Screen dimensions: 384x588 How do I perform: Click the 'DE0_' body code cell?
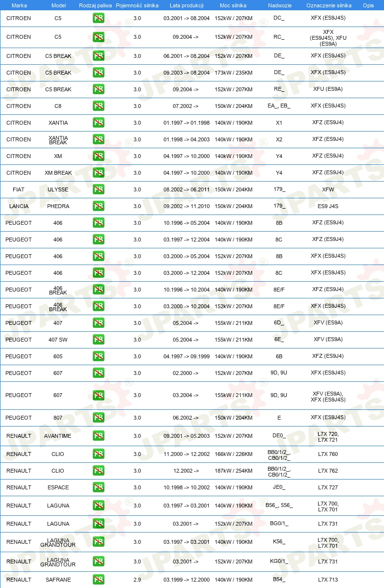click(279, 436)
